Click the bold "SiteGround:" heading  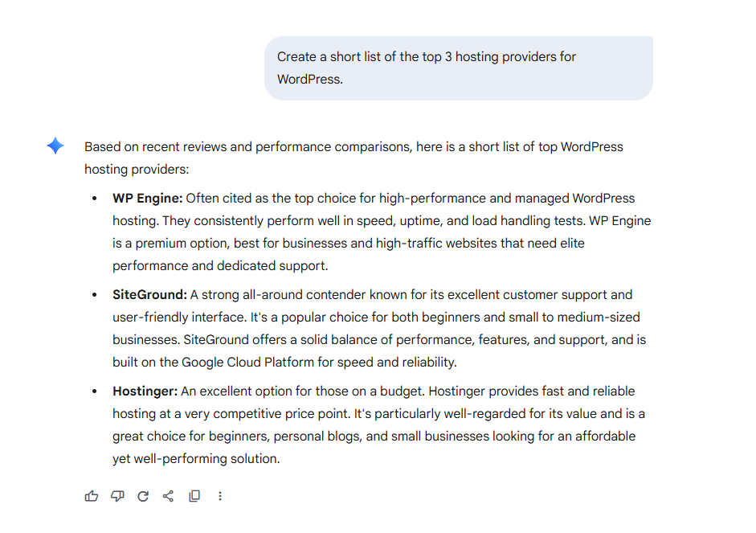149,295
